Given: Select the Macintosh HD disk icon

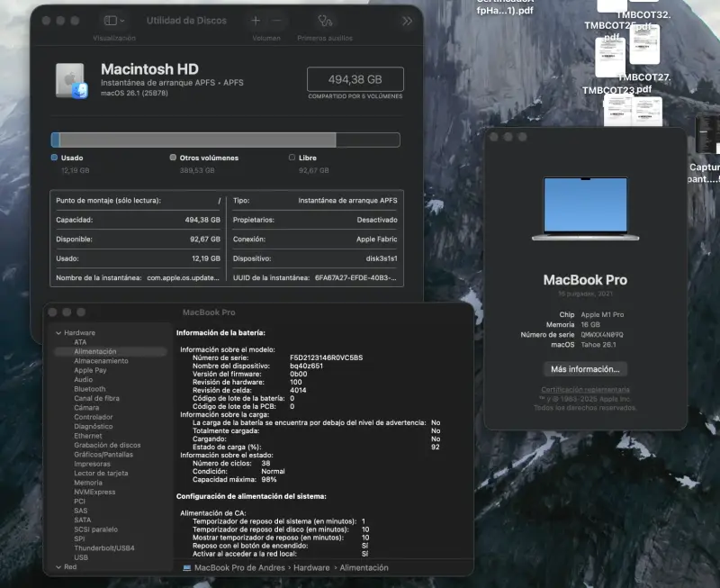Looking at the screenshot, I should (x=72, y=80).
